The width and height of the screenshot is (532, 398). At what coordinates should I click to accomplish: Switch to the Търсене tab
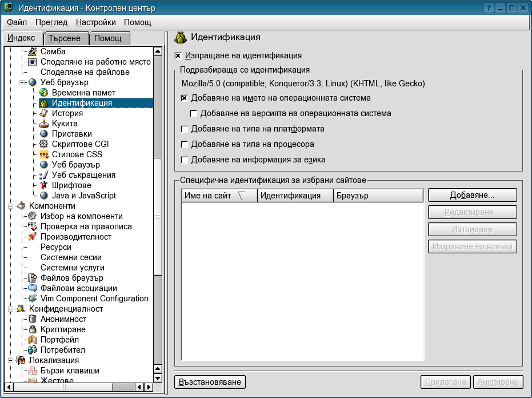pyautogui.click(x=66, y=38)
